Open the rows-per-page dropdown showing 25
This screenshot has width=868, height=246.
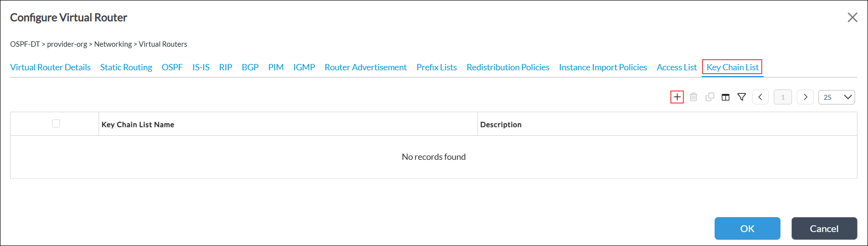[836, 97]
